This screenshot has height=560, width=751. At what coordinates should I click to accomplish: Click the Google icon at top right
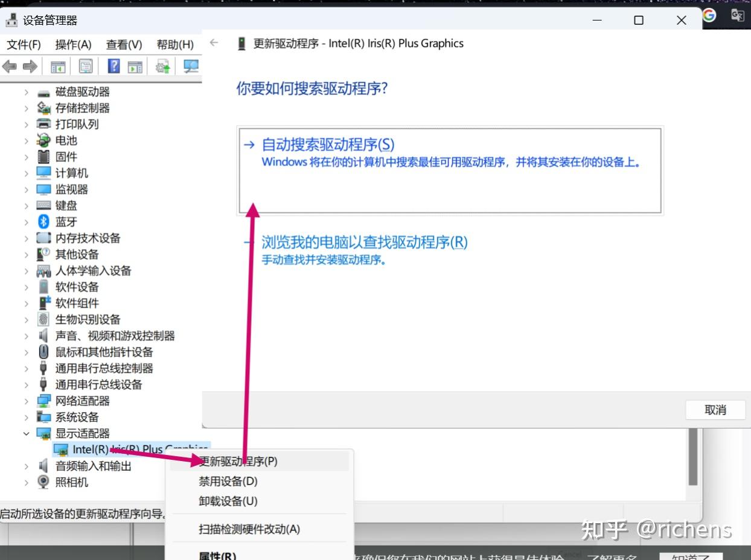(x=709, y=15)
